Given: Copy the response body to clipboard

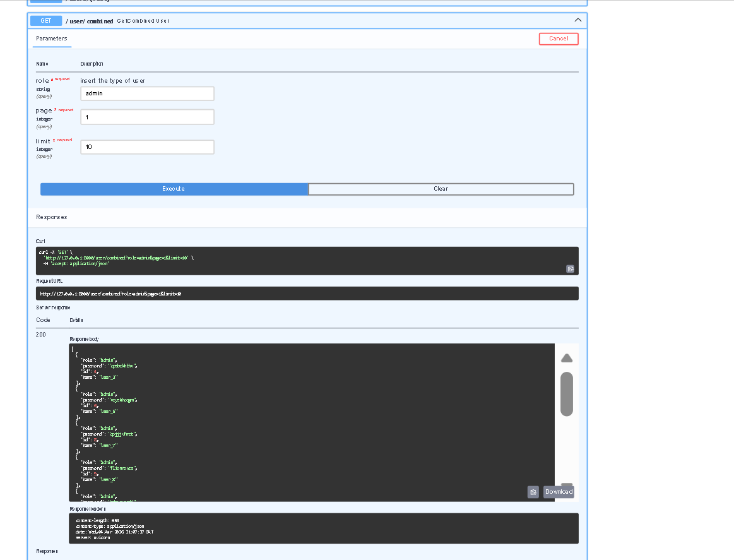Looking at the screenshot, I should click(533, 492).
